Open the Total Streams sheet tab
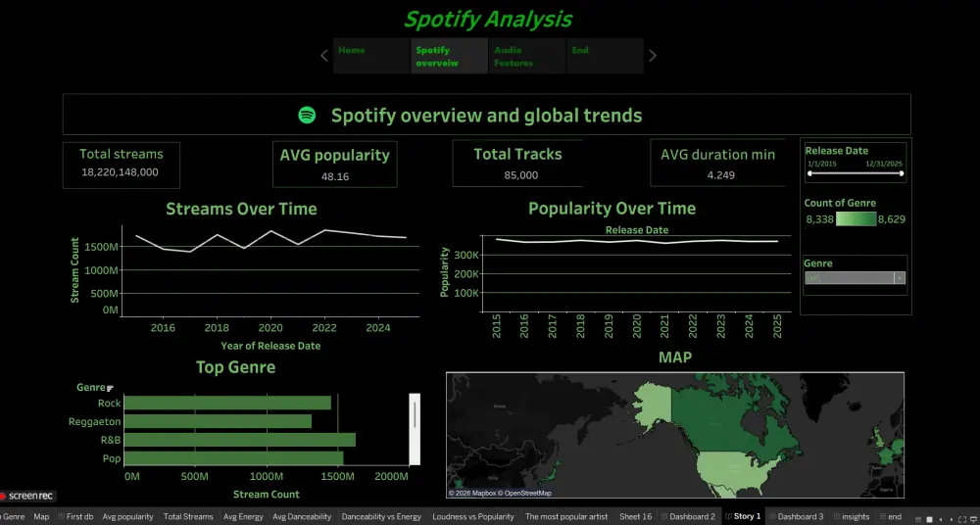 click(x=188, y=517)
